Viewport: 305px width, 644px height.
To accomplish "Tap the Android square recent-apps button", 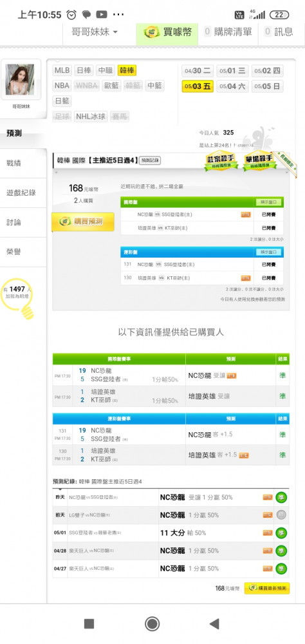I will click(x=89, y=624).
